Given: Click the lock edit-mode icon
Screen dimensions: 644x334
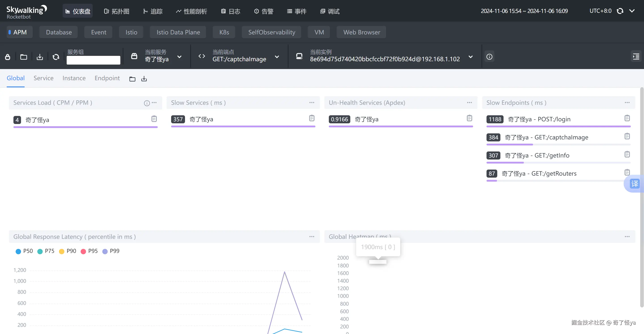Looking at the screenshot, I should [8, 57].
